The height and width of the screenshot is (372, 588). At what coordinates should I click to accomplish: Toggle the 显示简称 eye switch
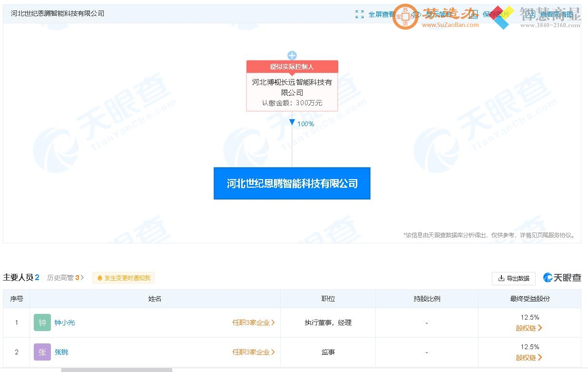pos(416,14)
